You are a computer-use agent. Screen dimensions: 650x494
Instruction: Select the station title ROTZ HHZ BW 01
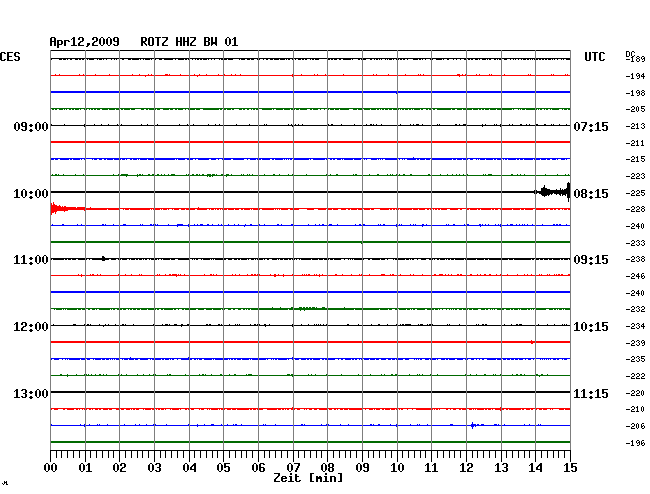pos(189,42)
